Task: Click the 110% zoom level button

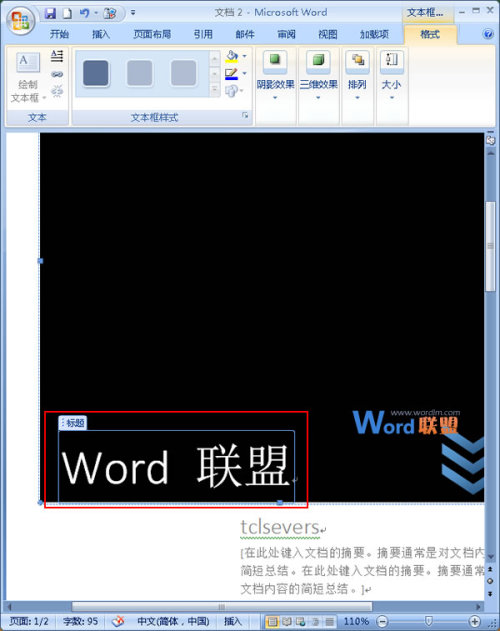Action: click(356, 621)
